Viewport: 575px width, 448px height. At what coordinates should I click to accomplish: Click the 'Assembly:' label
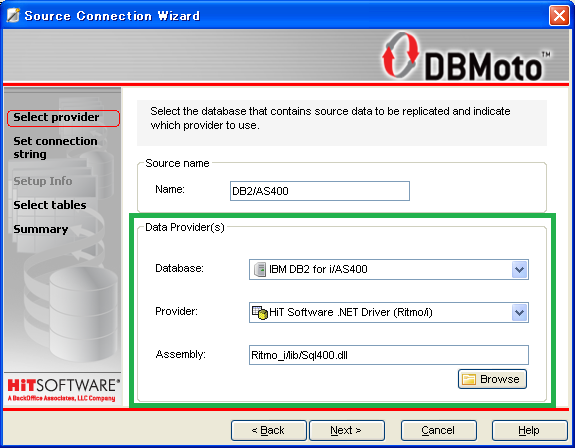pos(180,354)
